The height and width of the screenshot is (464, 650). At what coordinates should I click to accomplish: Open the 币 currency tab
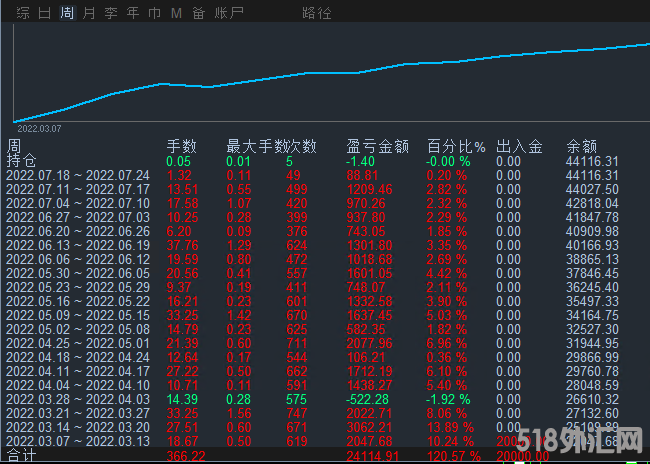point(154,13)
